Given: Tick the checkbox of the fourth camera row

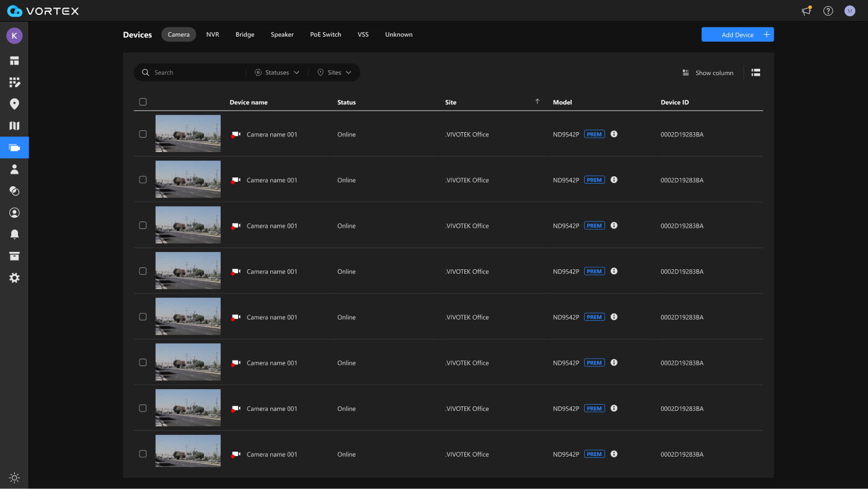Looking at the screenshot, I should point(143,271).
